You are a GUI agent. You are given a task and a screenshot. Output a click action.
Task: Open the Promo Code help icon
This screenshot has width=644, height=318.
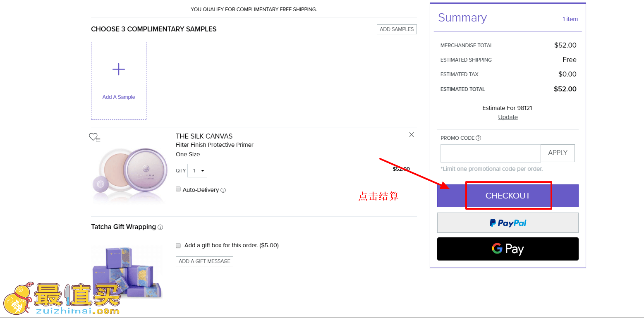point(479,138)
